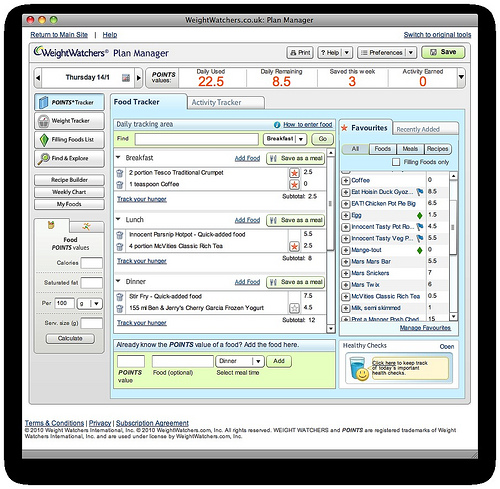
Task: Expand the POINTS values summary bar arrow
Action: point(461,77)
